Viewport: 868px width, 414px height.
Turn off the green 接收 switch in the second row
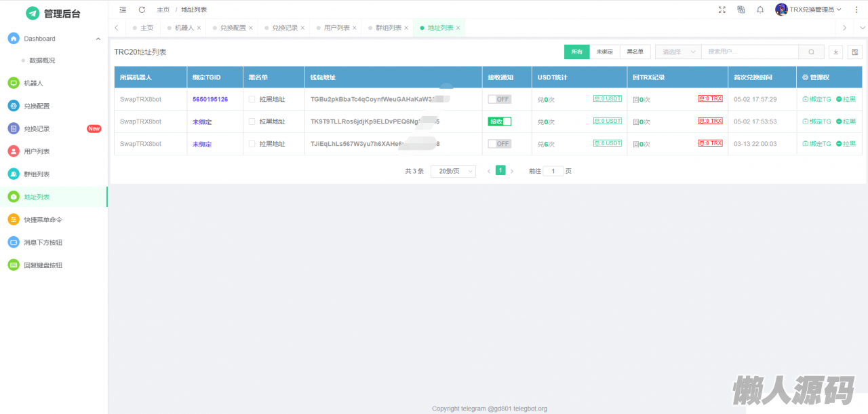(x=500, y=121)
